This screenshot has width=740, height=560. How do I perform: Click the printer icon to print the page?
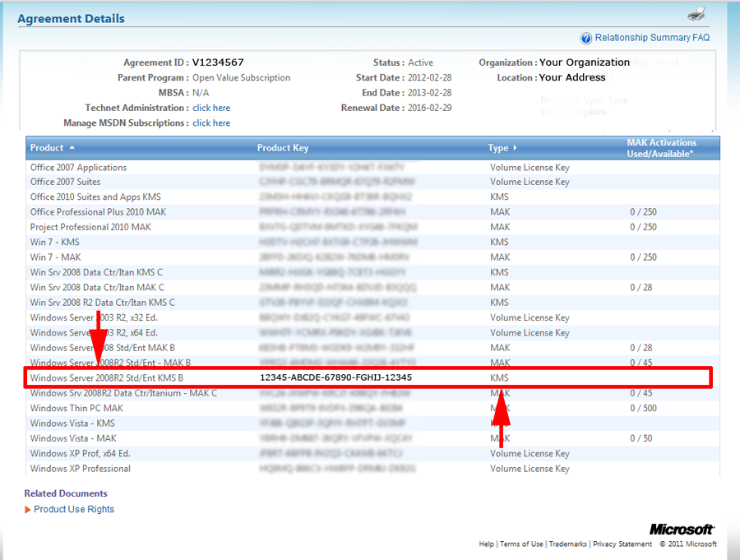coord(697,14)
